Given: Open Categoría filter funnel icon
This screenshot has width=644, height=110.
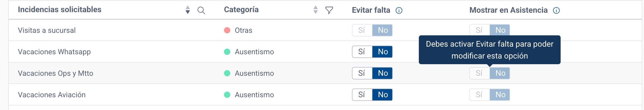Looking at the screenshot, I should click(329, 10).
